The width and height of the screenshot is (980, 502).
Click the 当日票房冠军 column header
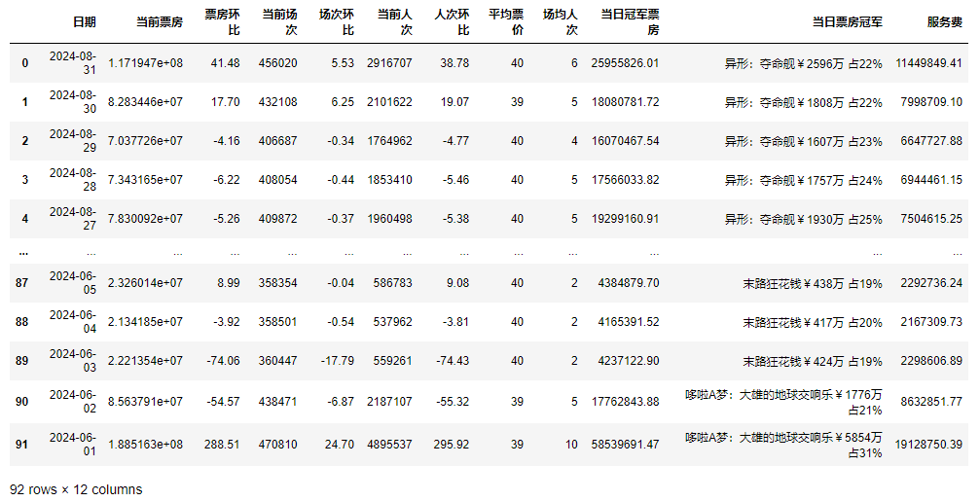coord(847,21)
